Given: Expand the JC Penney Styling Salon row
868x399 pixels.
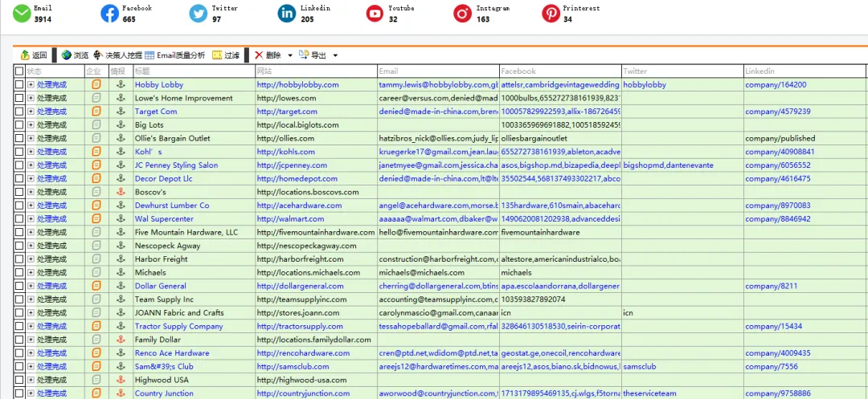Looking at the screenshot, I should [x=31, y=165].
